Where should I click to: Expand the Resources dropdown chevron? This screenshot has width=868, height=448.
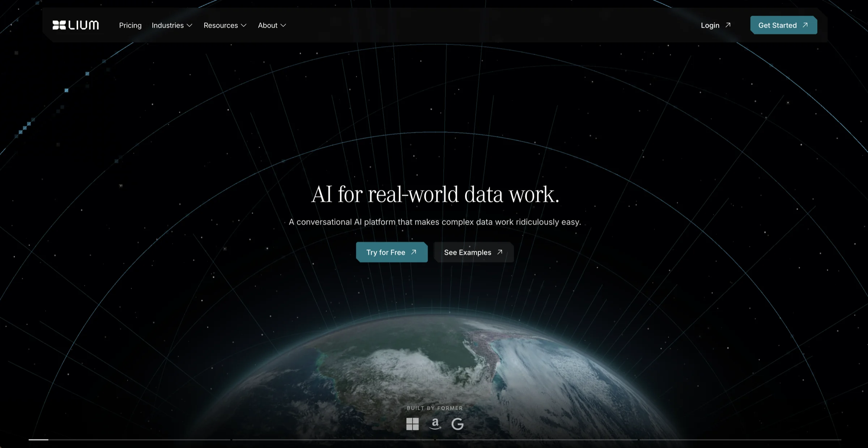pyautogui.click(x=244, y=25)
